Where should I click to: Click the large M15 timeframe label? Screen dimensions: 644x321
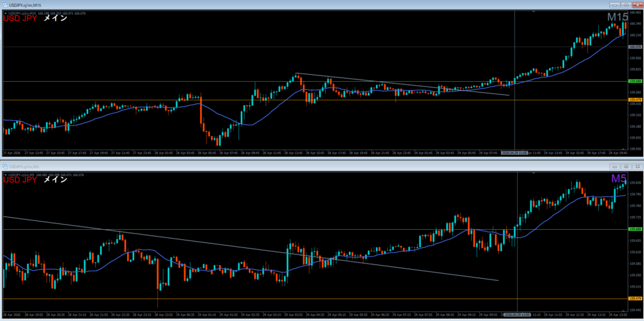(x=618, y=17)
